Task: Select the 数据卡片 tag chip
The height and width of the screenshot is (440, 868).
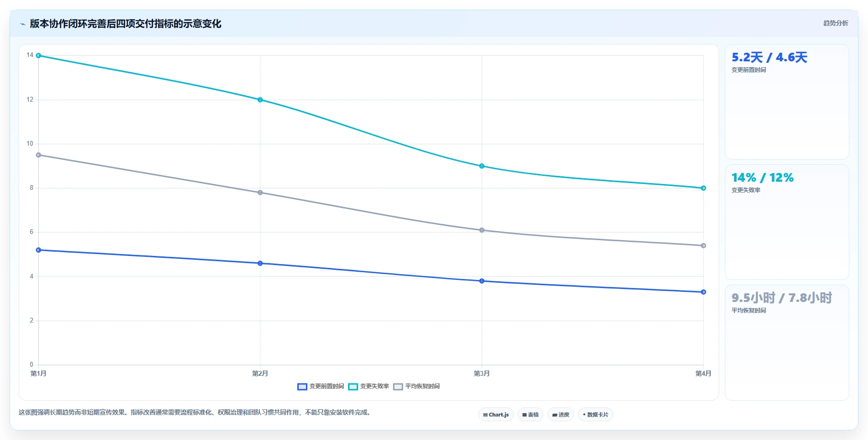Action: [x=596, y=415]
